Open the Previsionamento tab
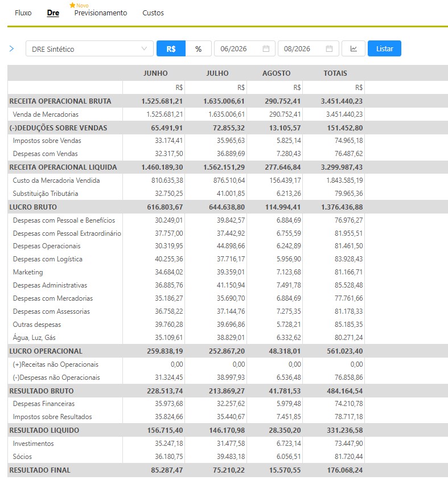The width and height of the screenshot is (448, 488). [x=101, y=13]
